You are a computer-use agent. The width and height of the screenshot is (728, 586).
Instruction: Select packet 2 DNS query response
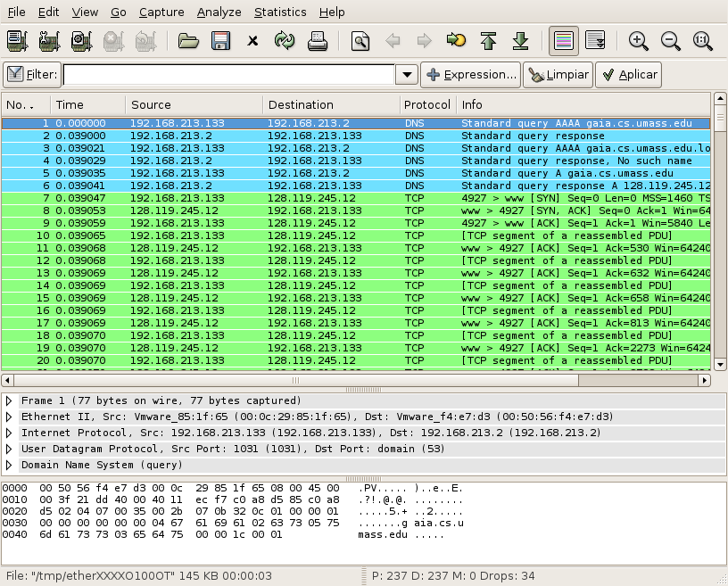pos(356,136)
